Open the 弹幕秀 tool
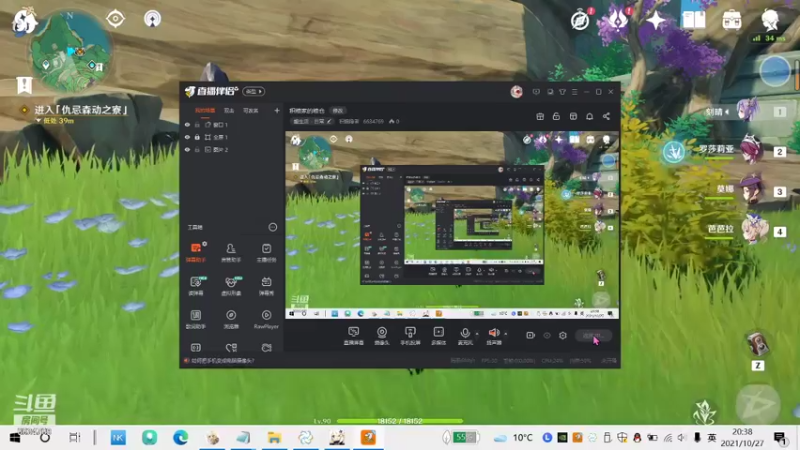 (x=266, y=286)
